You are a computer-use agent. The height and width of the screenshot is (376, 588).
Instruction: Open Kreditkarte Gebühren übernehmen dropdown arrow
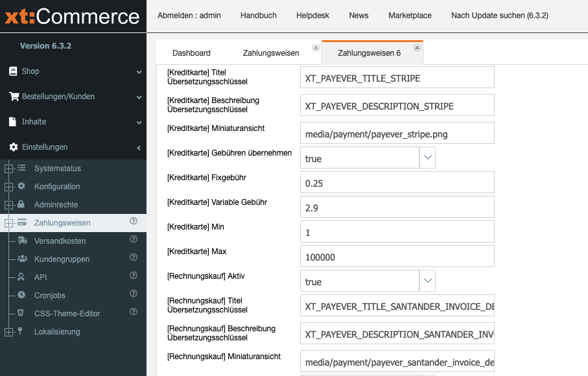coord(427,158)
